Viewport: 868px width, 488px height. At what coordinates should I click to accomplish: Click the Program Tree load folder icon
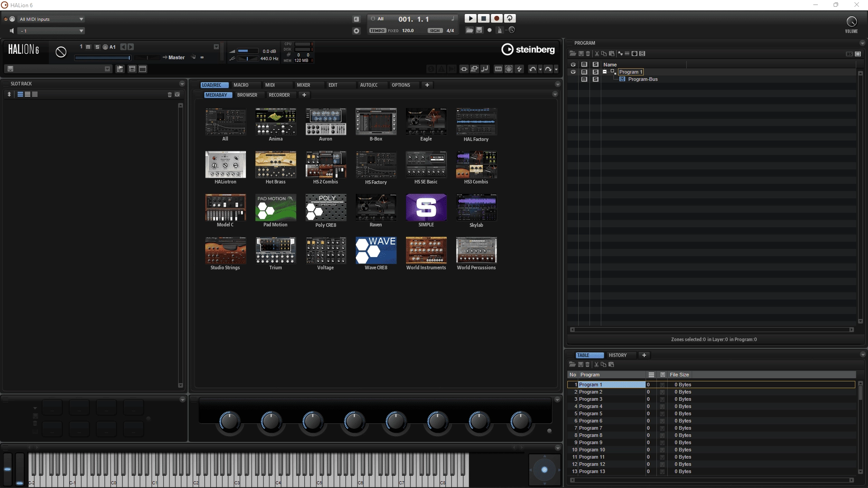click(x=572, y=54)
